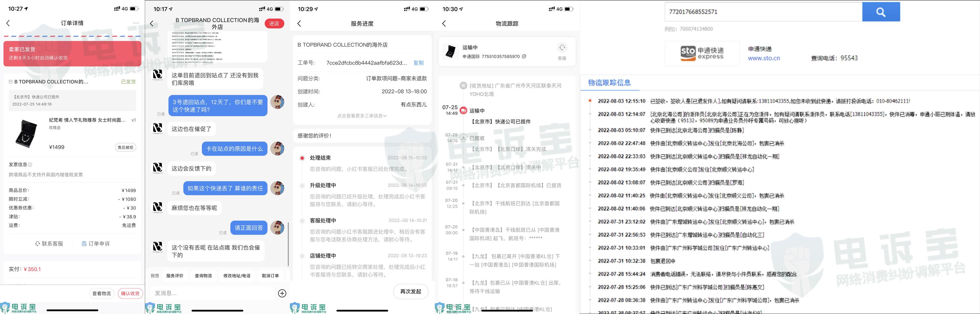The width and height of the screenshot is (980, 314).
Task: Tap the 卖家已发货 status banner
Action: (72, 53)
